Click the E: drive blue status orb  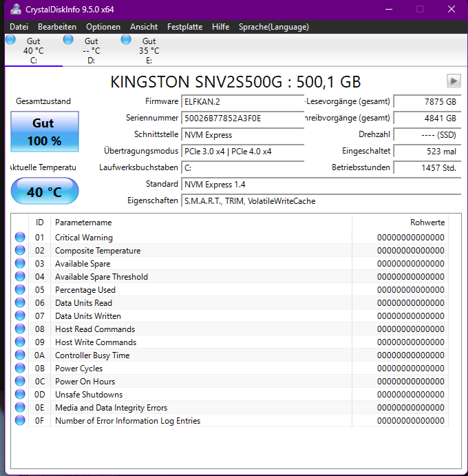126,40
